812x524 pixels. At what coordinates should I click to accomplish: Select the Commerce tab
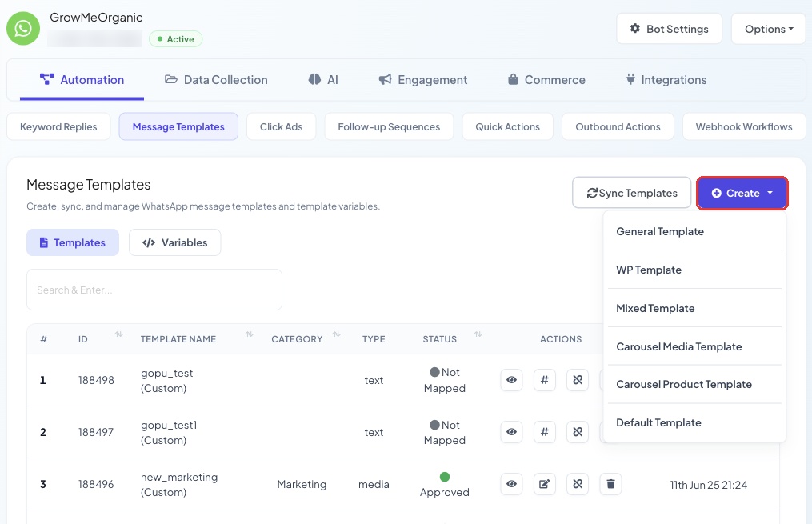pos(546,80)
